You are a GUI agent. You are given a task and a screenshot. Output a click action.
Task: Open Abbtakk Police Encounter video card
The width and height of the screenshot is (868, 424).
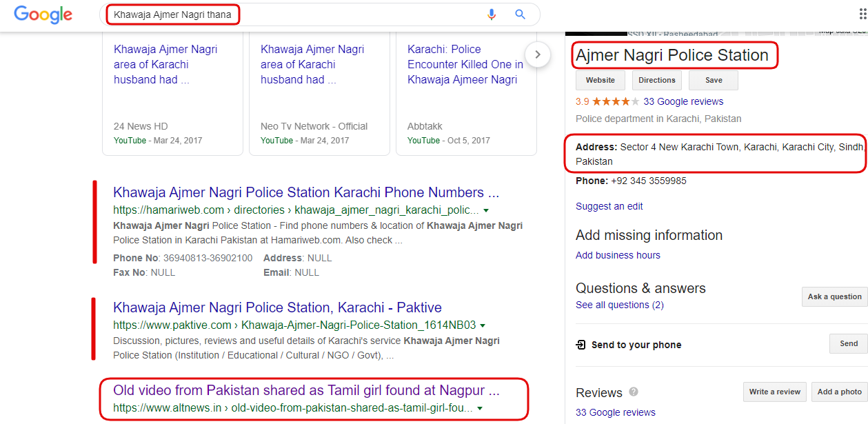466,92
